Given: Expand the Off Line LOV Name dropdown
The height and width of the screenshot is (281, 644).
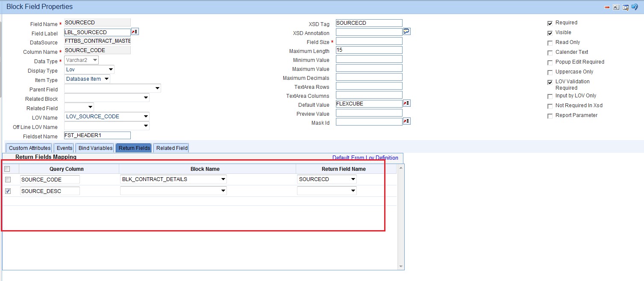Looking at the screenshot, I should 107,126.
